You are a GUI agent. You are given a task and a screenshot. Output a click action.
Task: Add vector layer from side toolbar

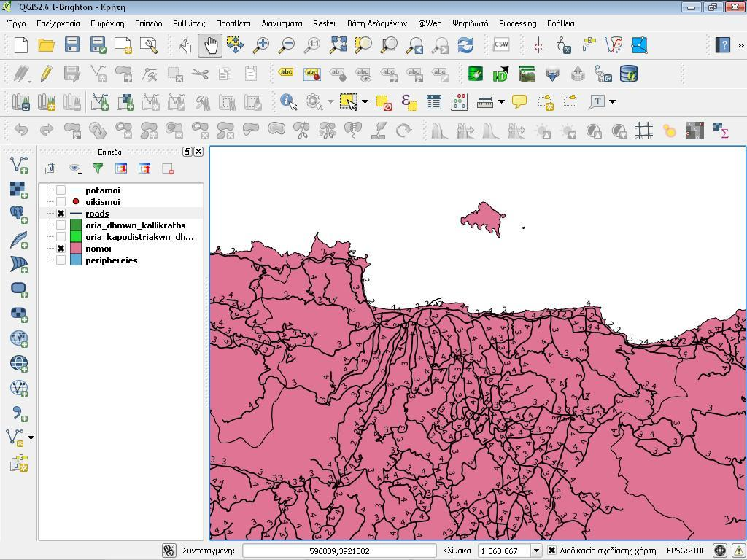18,165
